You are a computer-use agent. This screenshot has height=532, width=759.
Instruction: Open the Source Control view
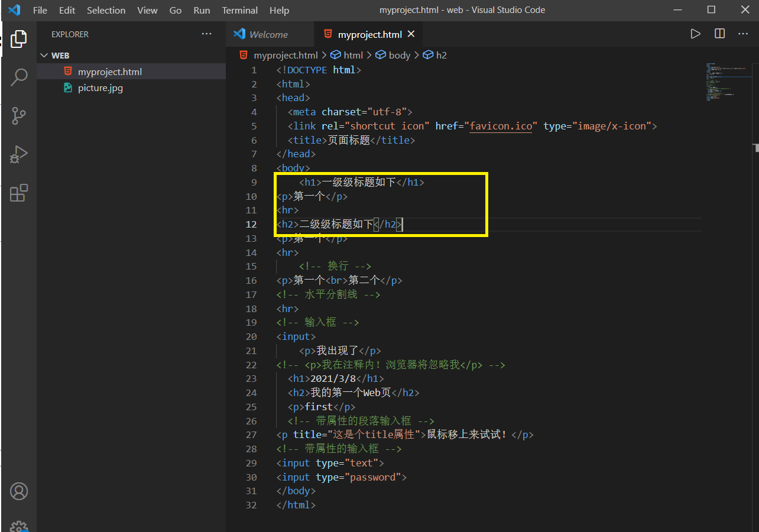19,116
